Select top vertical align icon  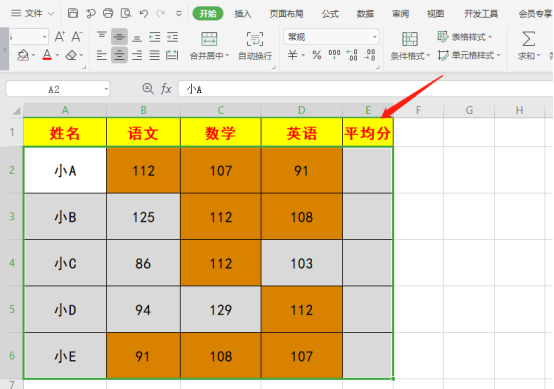tap(102, 36)
